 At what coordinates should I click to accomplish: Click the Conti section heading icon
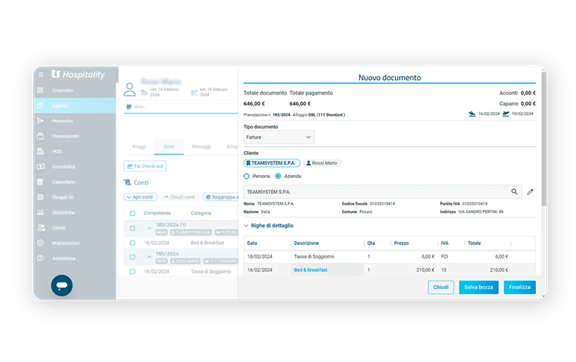click(127, 182)
